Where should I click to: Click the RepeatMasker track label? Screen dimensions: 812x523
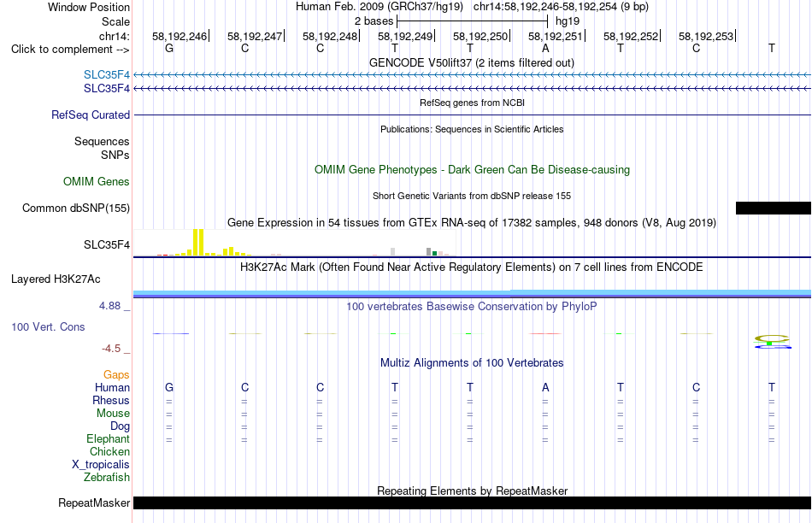(94, 502)
